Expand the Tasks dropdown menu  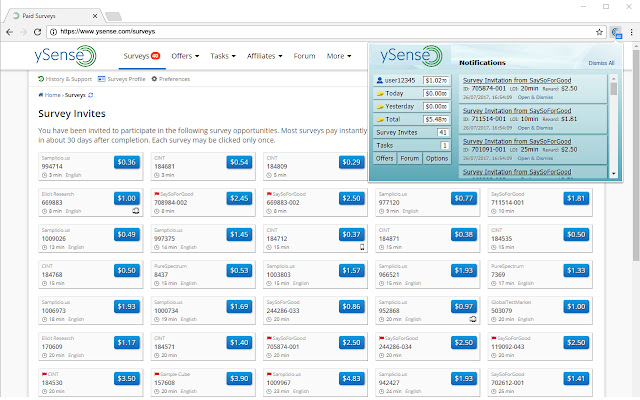(225, 56)
